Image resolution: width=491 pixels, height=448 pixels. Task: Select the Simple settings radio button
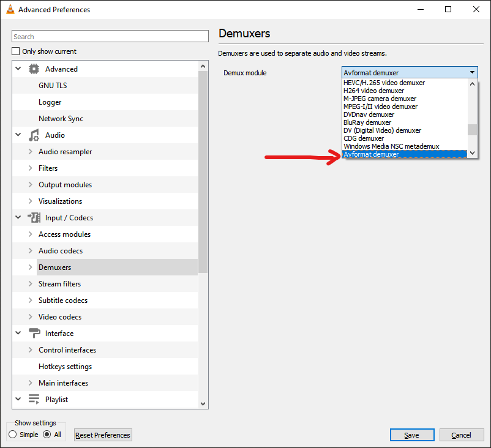[13, 435]
